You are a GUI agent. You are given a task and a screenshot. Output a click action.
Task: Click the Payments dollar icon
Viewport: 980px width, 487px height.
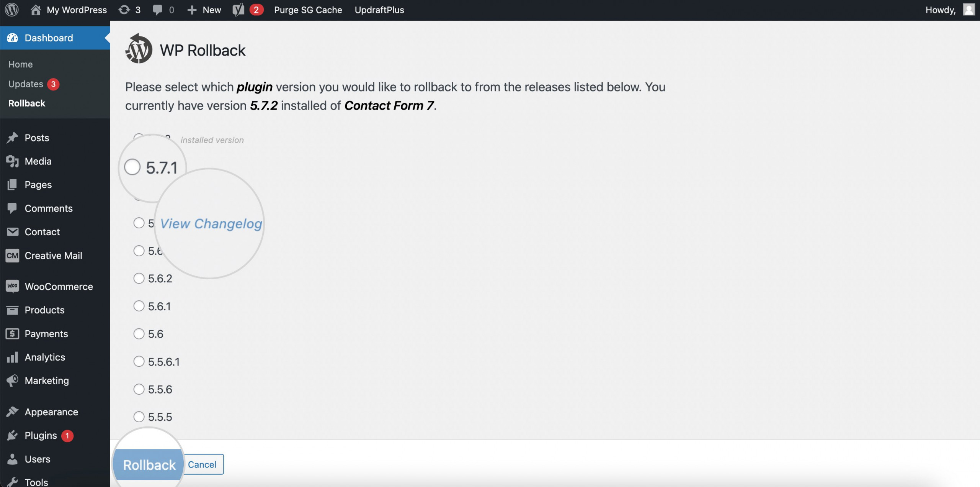13,333
